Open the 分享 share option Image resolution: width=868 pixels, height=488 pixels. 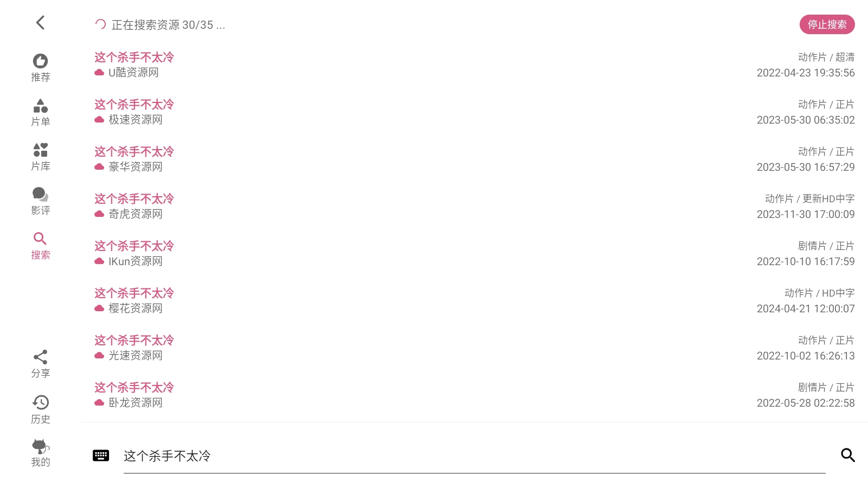(x=40, y=364)
